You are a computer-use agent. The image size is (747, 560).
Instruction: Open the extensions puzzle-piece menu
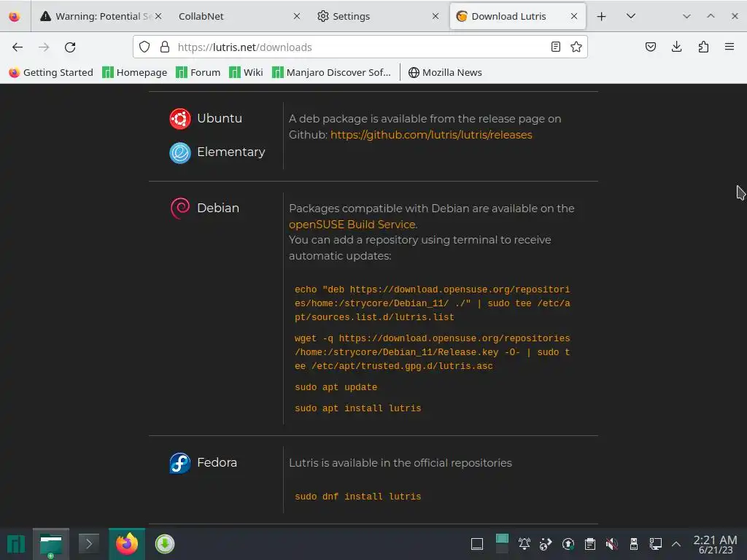(703, 47)
